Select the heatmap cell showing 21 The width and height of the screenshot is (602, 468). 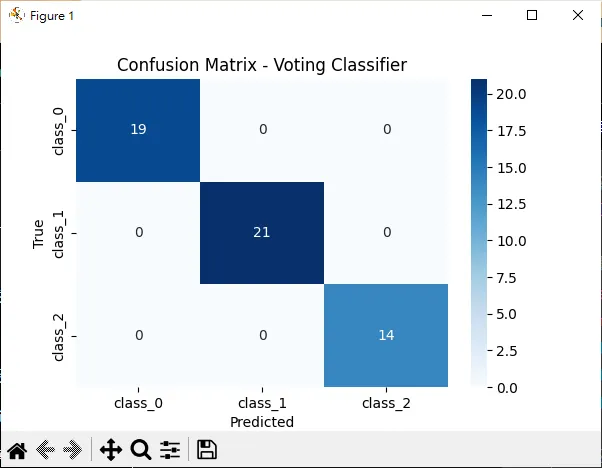[x=261, y=233]
